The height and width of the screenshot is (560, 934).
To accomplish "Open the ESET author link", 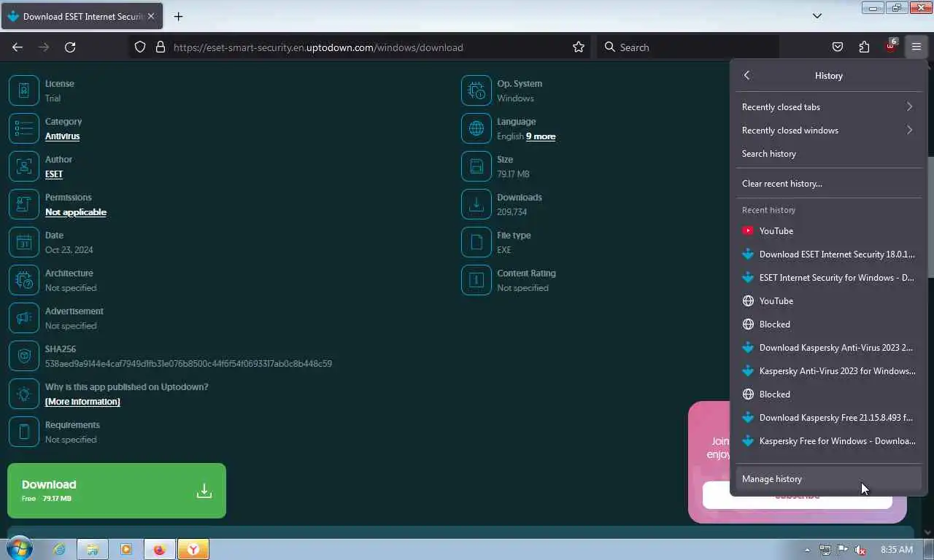I will point(54,174).
